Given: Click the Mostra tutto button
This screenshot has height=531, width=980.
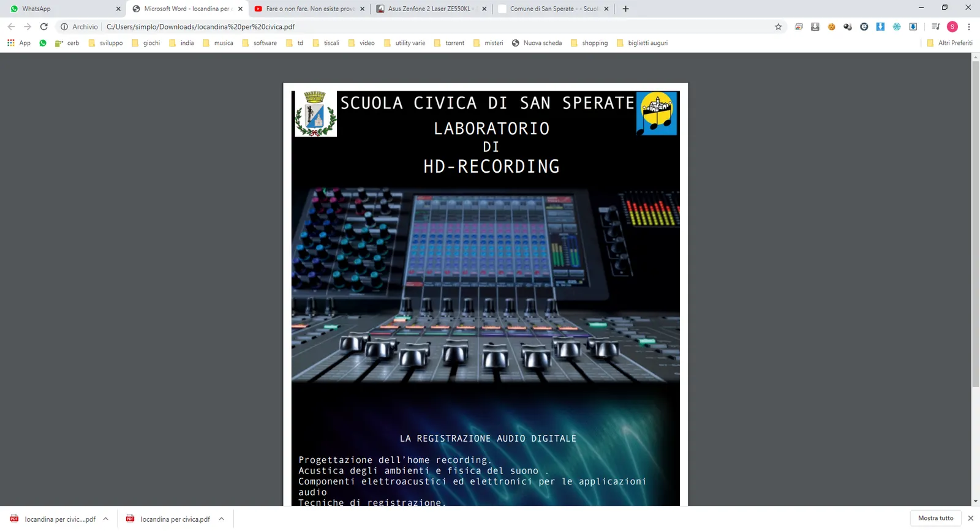Looking at the screenshot, I should (935, 518).
